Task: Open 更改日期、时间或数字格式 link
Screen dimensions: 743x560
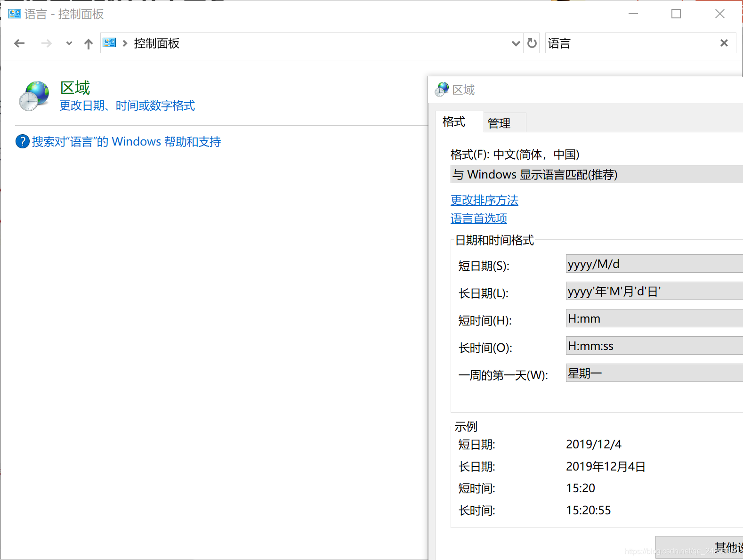Action: [x=127, y=106]
